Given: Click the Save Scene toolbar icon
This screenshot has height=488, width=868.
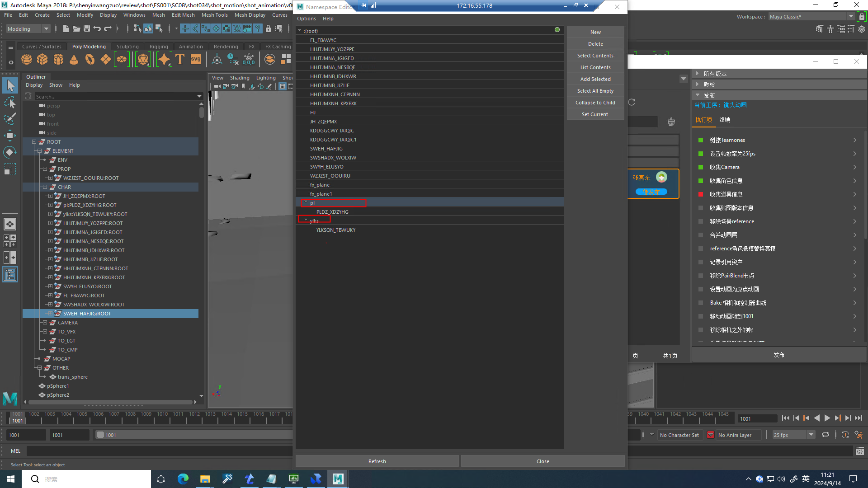Looking at the screenshot, I should click(x=87, y=29).
